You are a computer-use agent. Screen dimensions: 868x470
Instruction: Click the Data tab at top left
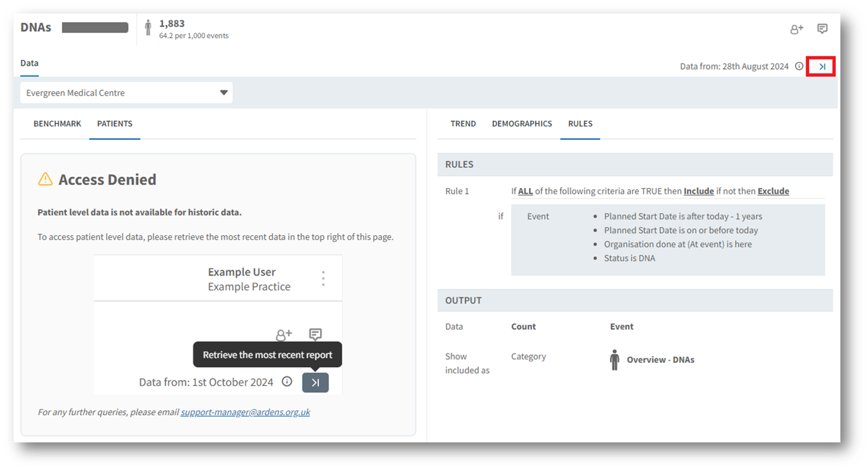pyautogui.click(x=29, y=63)
